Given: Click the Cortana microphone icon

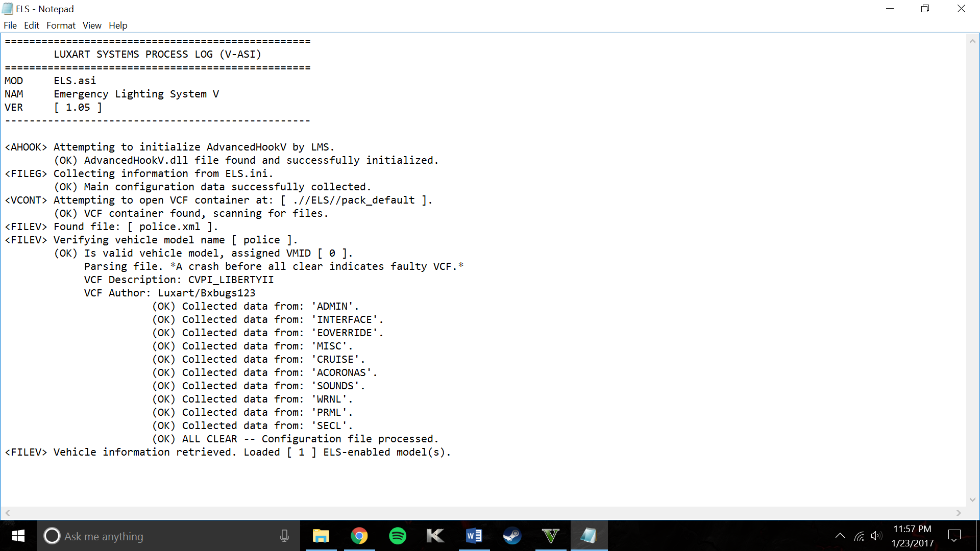Looking at the screenshot, I should pyautogui.click(x=284, y=536).
